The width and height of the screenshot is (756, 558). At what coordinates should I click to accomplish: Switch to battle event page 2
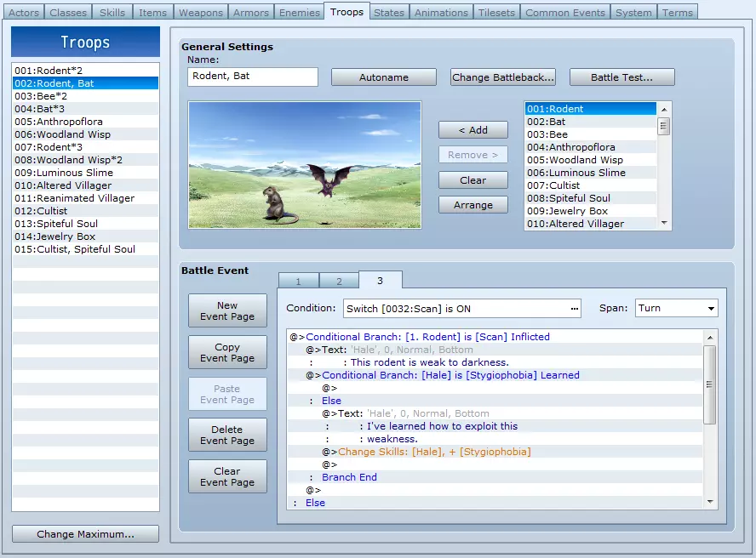point(339,282)
